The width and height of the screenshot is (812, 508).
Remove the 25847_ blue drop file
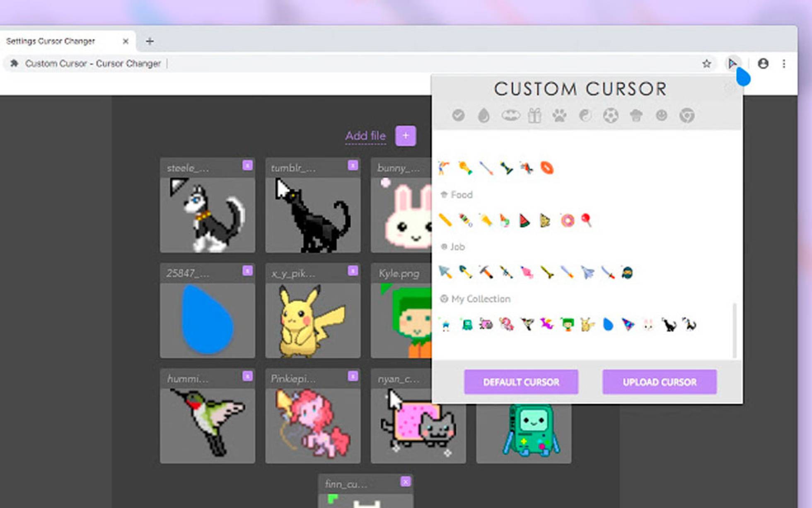point(247,271)
